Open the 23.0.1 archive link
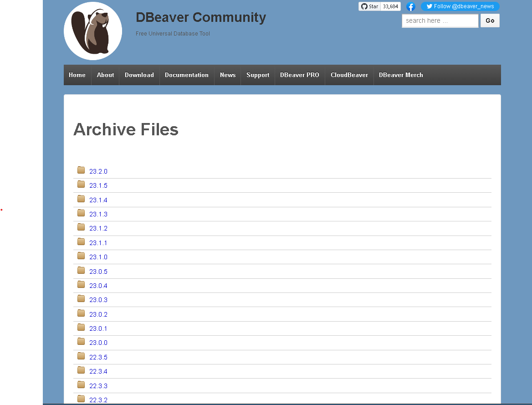 pyautogui.click(x=98, y=328)
